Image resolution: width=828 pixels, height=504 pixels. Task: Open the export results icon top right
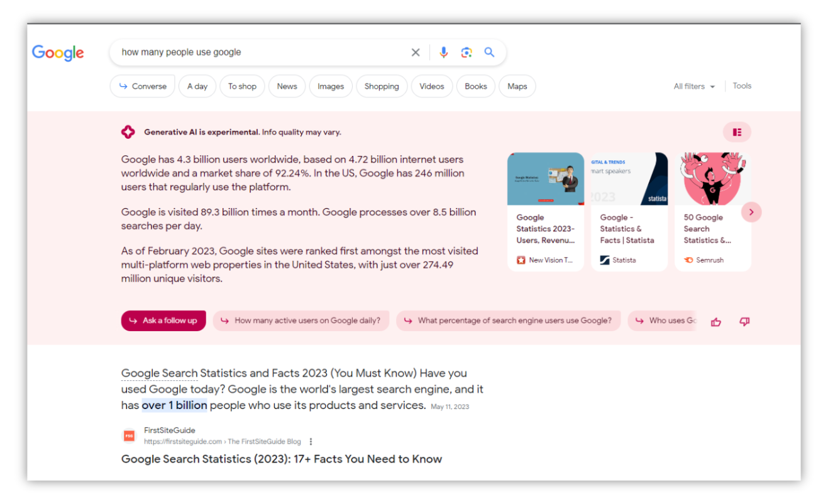(736, 132)
